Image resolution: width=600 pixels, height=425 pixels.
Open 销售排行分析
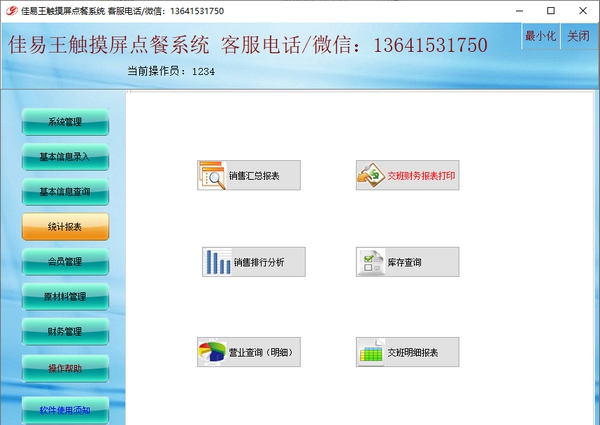pyautogui.click(x=254, y=262)
